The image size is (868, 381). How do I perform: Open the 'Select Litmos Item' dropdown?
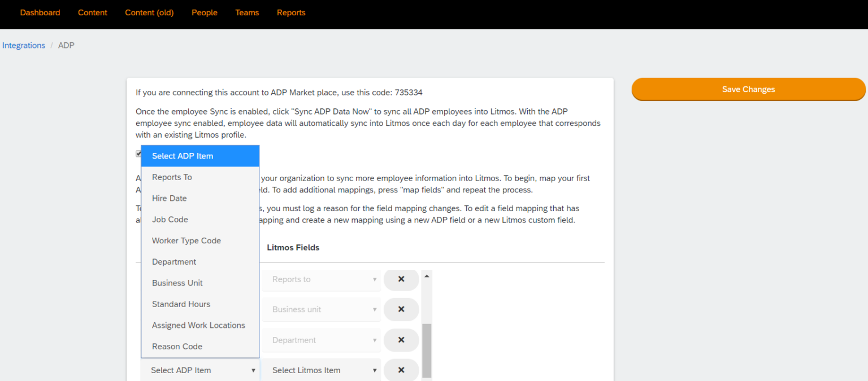[321, 370]
